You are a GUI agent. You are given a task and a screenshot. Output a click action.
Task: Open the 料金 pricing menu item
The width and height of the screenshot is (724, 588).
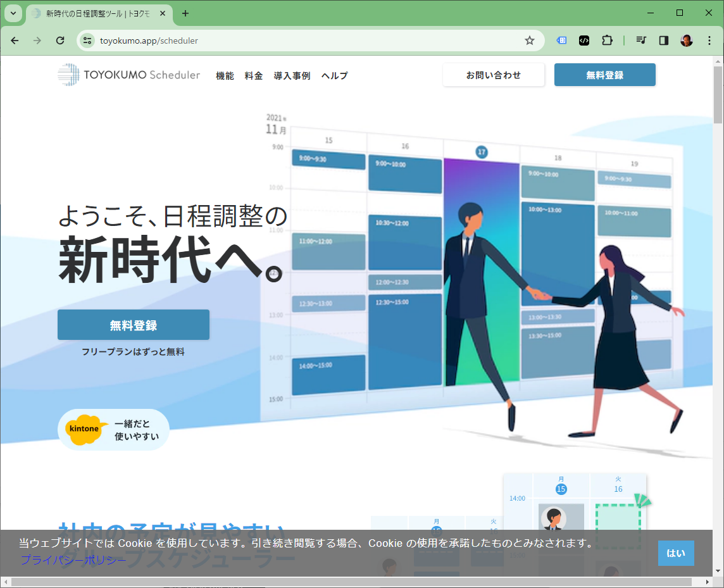click(x=254, y=75)
